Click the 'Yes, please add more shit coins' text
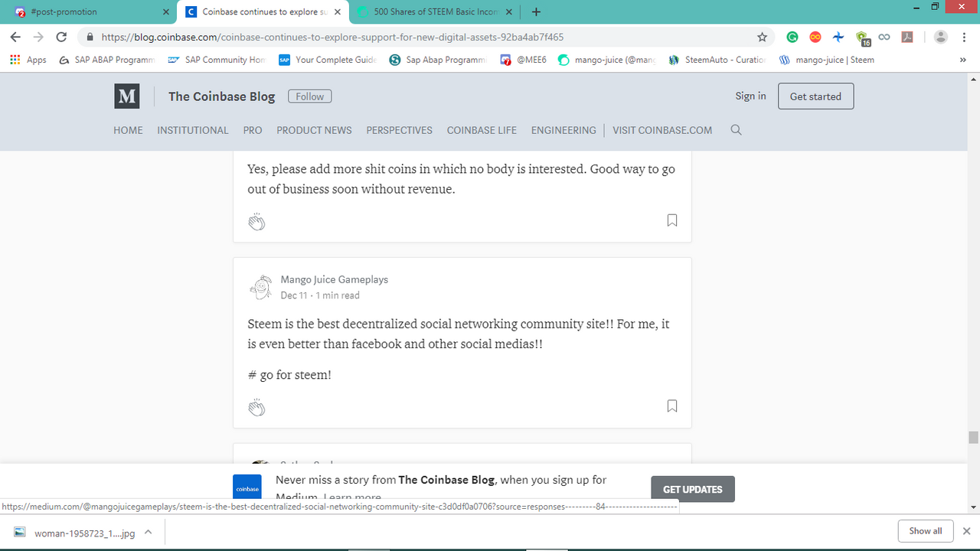This screenshot has height=551, width=980. 461,178
